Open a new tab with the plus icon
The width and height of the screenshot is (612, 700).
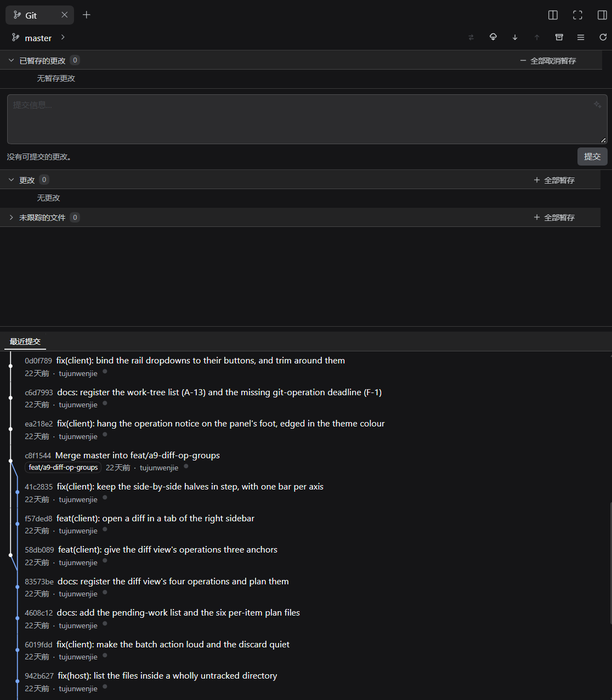point(87,15)
